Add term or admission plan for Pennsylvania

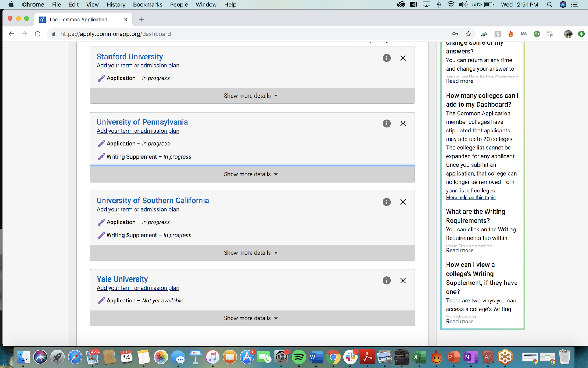(138, 131)
